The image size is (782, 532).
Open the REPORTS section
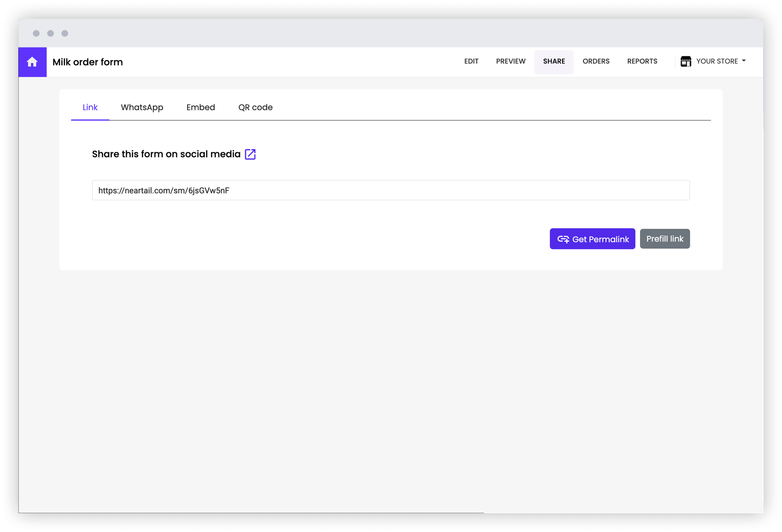pos(642,61)
